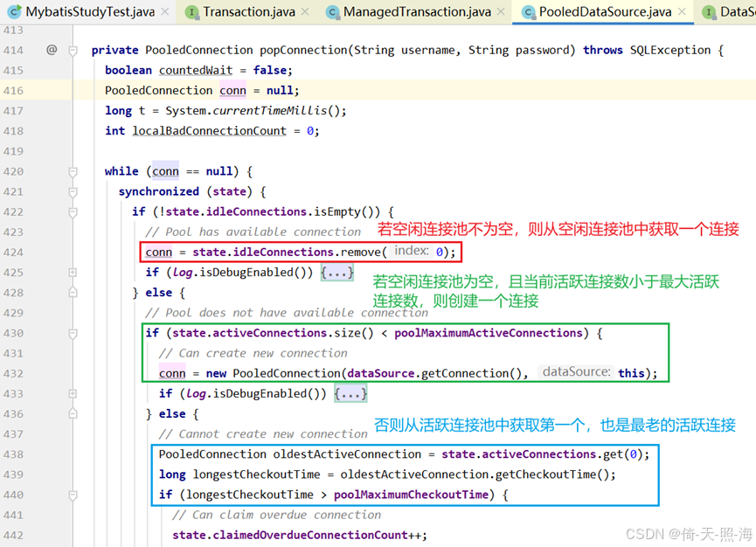Click the fold end marker on line 428
Image resolution: width=756 pixels, height=547 pixels.
pos(73,293)
